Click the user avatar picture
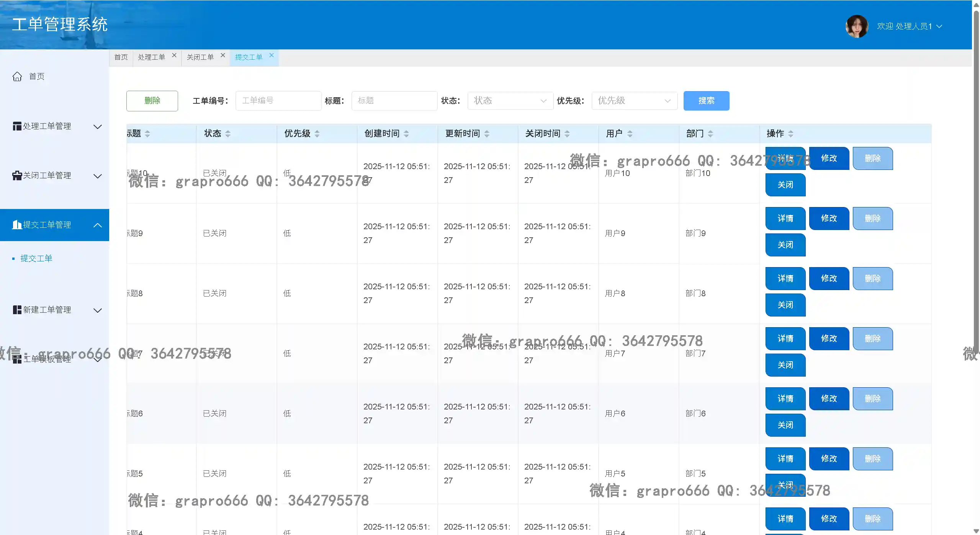The width and height of the screenshot is (980, 535). pyautogui.click(x=856, y=26)
